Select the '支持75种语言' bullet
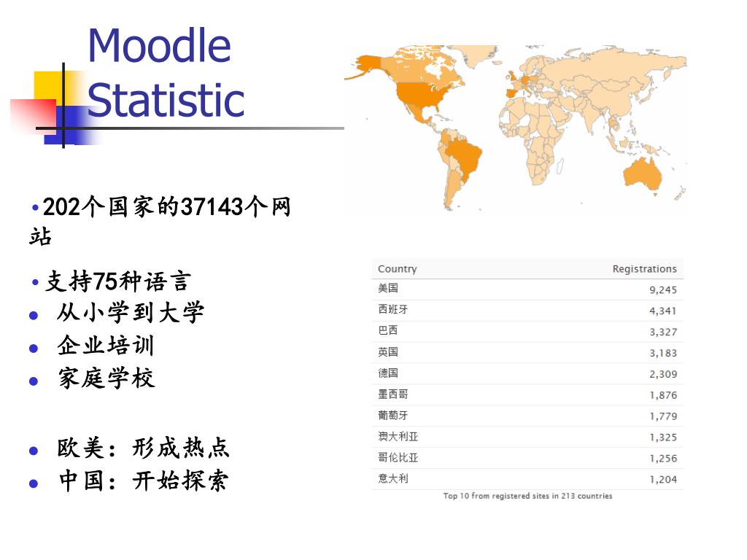747x560 pixels. pos(117,281)
